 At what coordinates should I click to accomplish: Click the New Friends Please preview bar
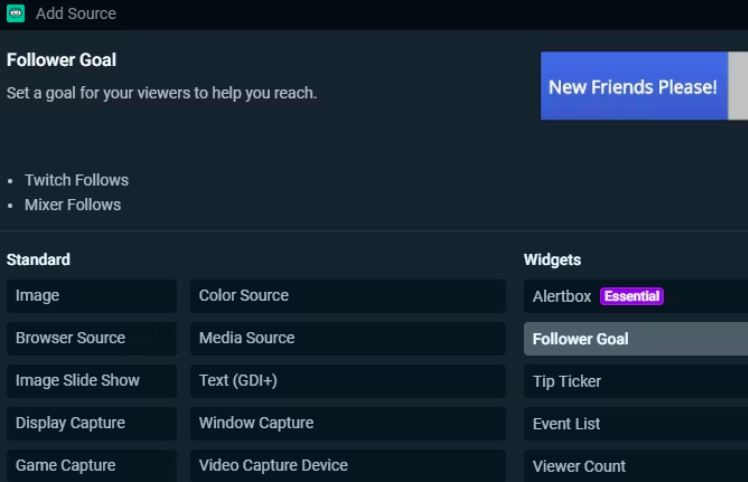click(644, 86)
